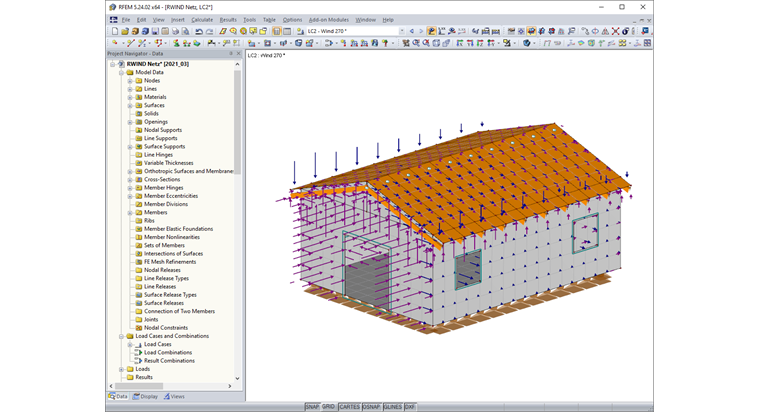Click the navigator scroll down arrow
Image resolution: width=760 pixels, height=412 pixels.
(238, 378)
